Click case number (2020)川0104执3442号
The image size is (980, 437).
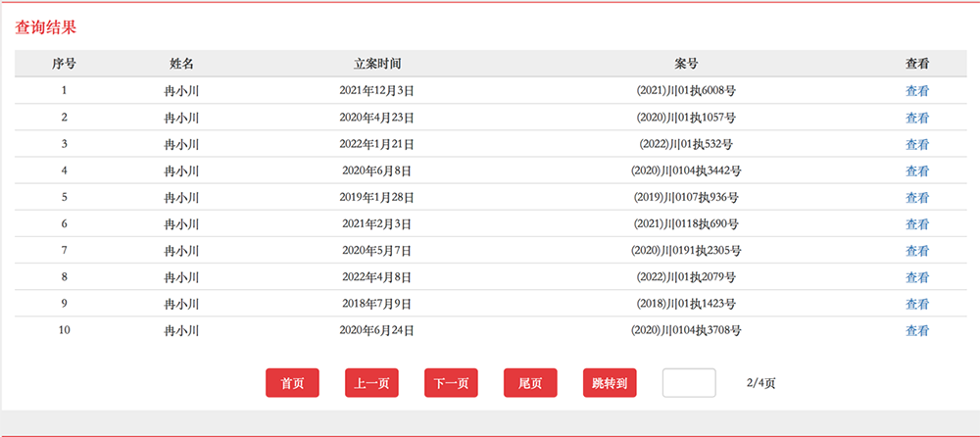pyautogui.click(x=686, y=170)
